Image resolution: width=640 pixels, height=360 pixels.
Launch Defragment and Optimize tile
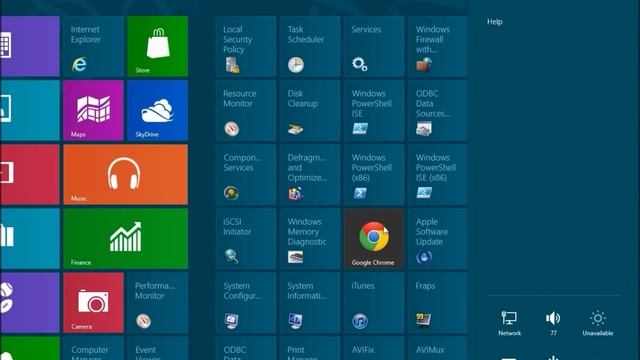[310, 174]
